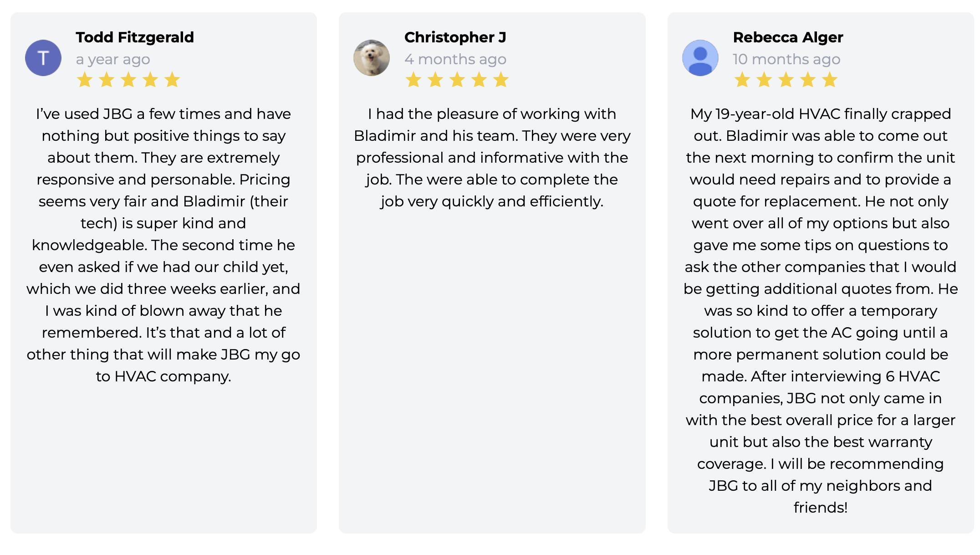Click first star in Rebecca Alger's rating

pos(742,80)
